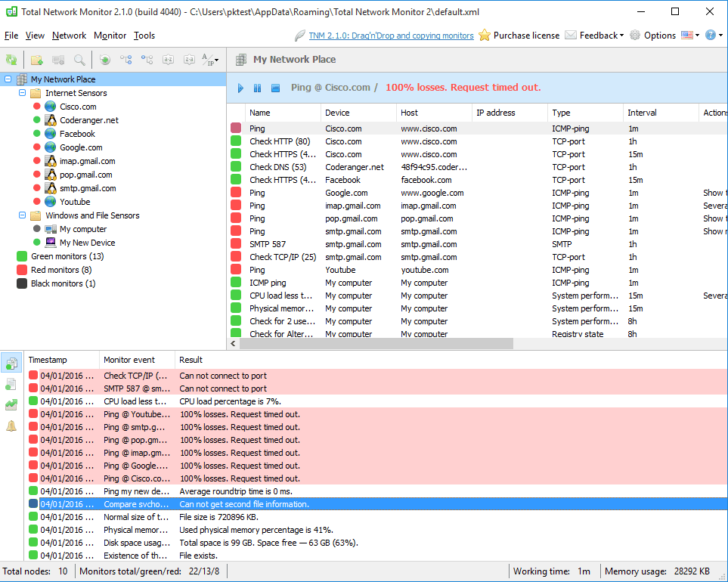Viewport: 728px width, 582px height.
Task: Open the language flag dropdown
Action: click(690, 36)
